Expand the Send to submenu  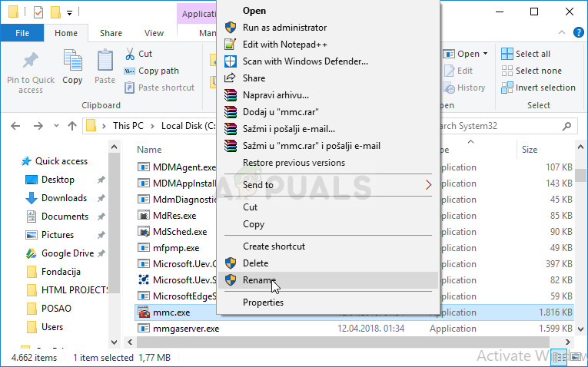(x=429, y=184)
